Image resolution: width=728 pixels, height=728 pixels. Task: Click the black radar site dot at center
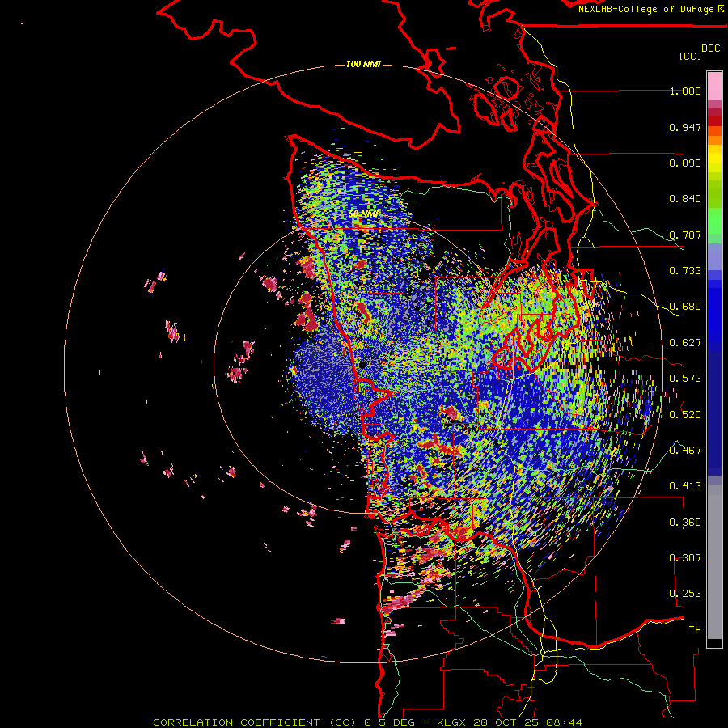point(362,365)
